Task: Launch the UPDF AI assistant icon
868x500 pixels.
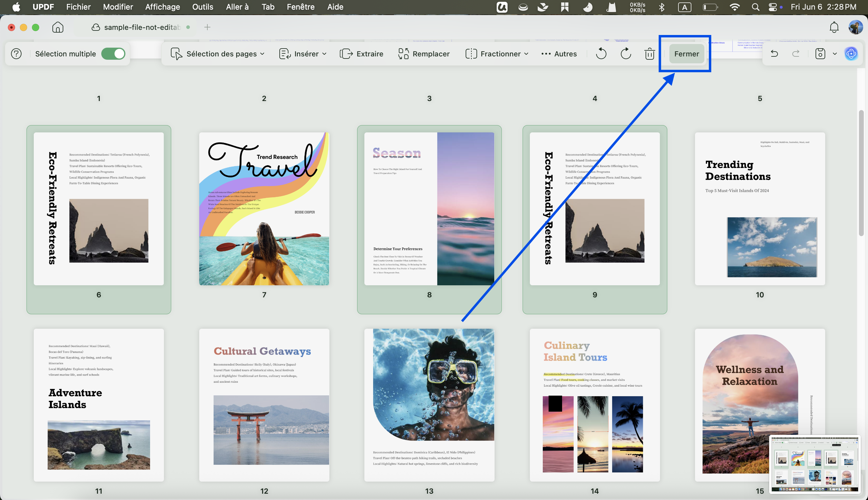Action: click(x=851, y=54)
